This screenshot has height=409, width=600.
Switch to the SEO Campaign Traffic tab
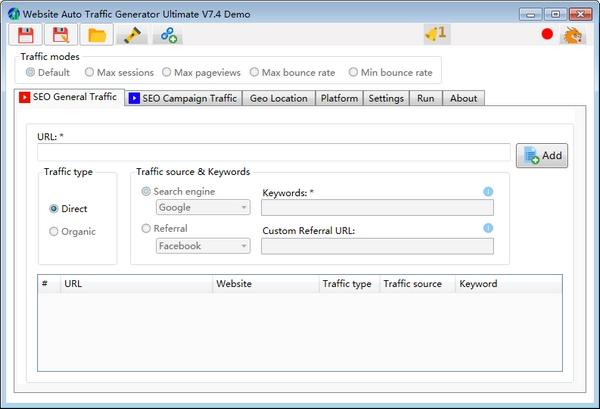[x=184, y=98]
